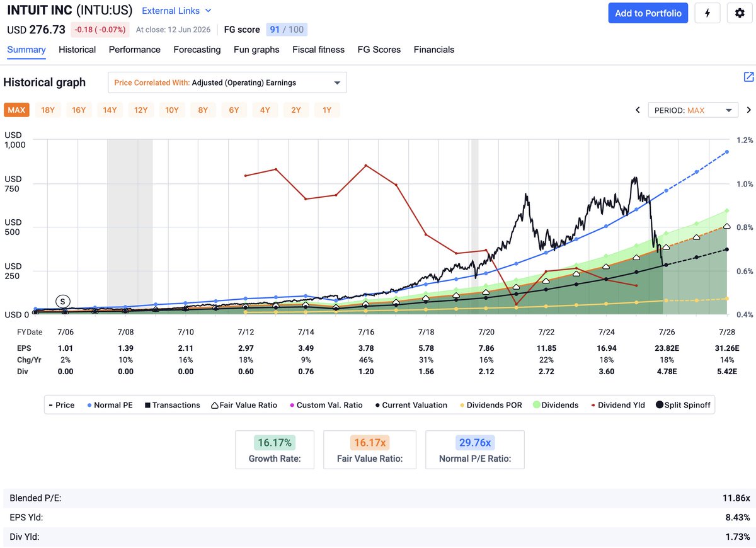Select the 4Y time range
The image size is (756, 548).
tap(265, 110)
